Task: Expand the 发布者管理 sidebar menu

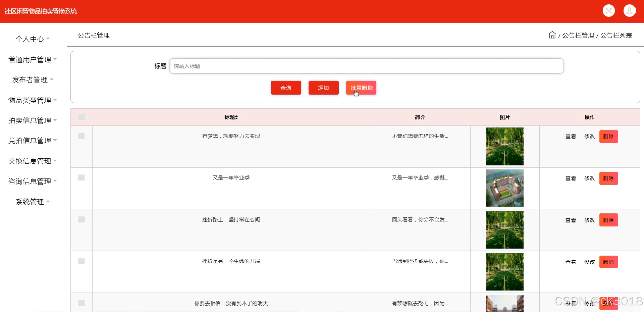Action: pos(33,80)
